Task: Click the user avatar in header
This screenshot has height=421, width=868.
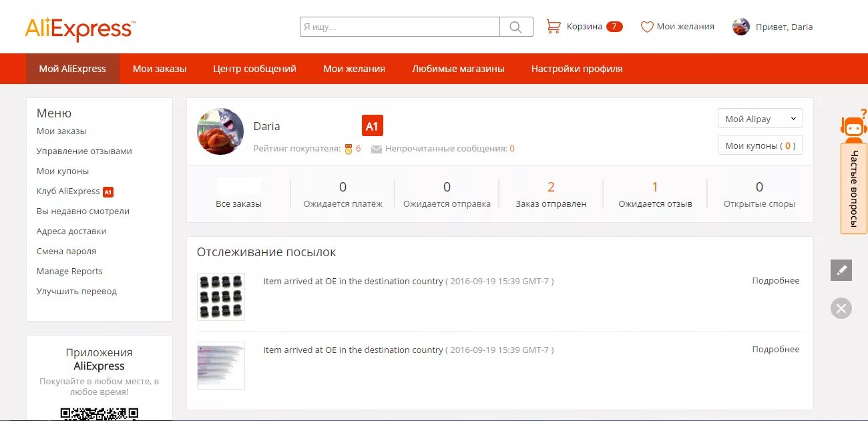Action: click(740, 27)
